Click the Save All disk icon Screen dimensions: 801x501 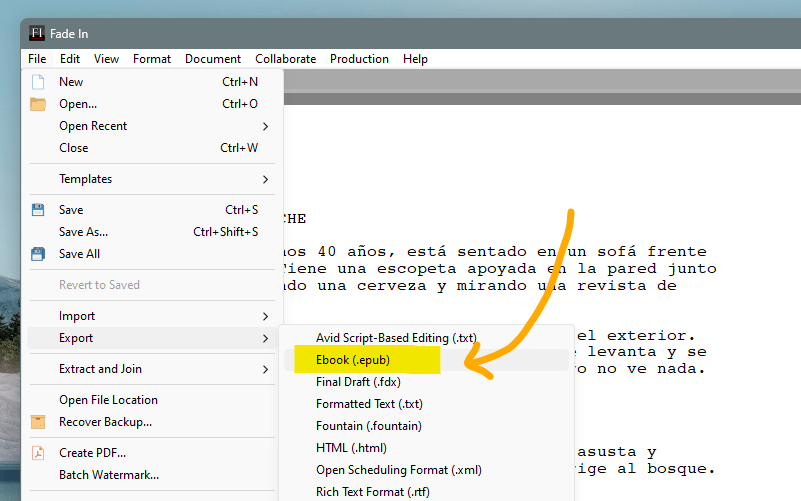(38, 254)
